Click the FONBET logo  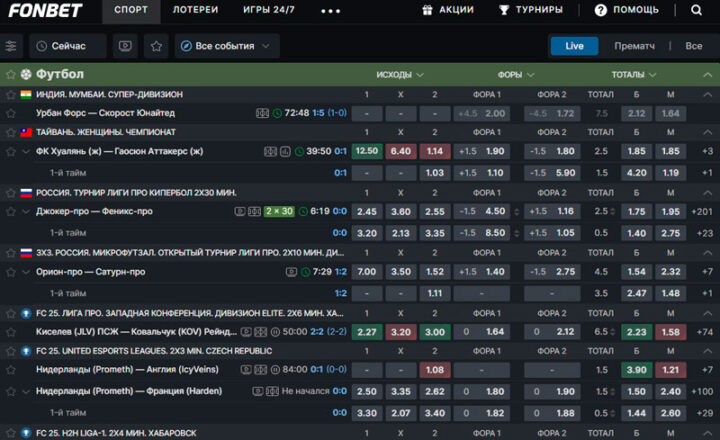click(x=48, y=10)
